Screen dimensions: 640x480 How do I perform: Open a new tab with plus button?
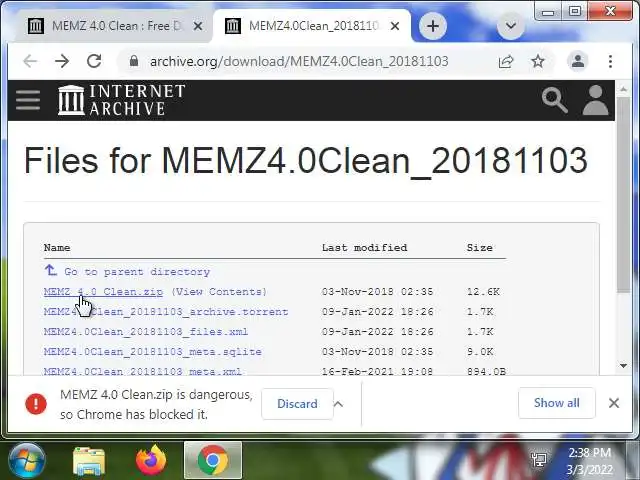pos(433,26)
